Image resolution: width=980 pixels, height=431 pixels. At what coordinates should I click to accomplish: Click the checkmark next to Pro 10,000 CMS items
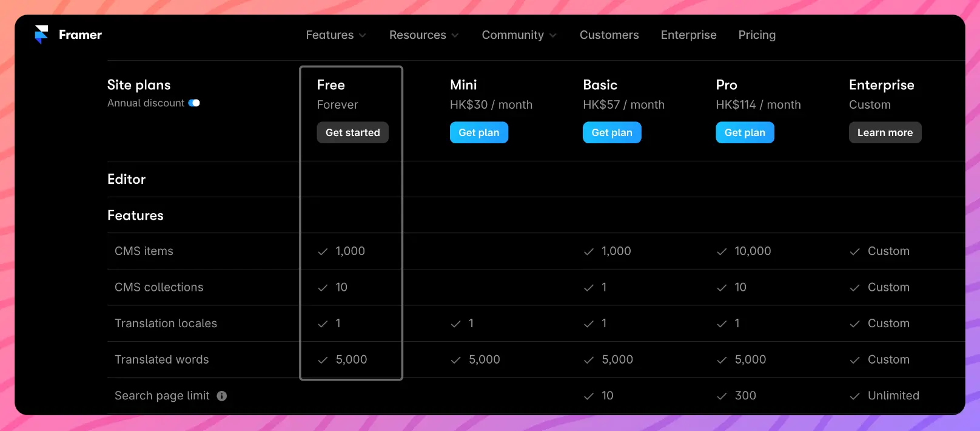pyautogui.click(x=722, y=251)
